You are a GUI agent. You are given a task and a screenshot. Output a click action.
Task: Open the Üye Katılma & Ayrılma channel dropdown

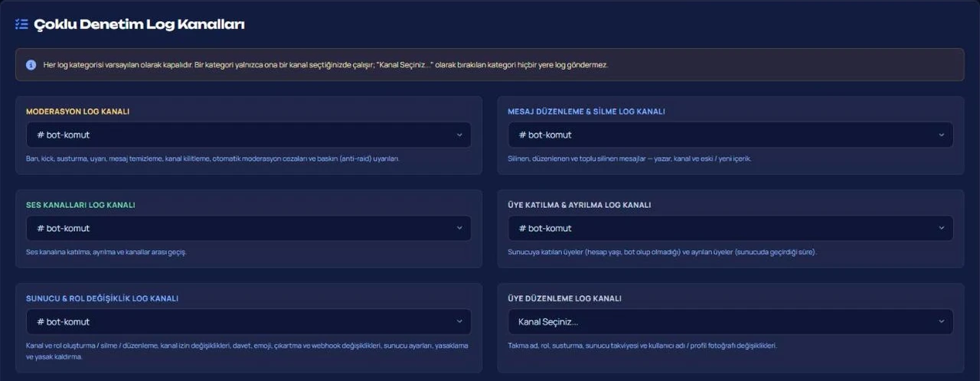pyautogui.click(x=730, y=228)
